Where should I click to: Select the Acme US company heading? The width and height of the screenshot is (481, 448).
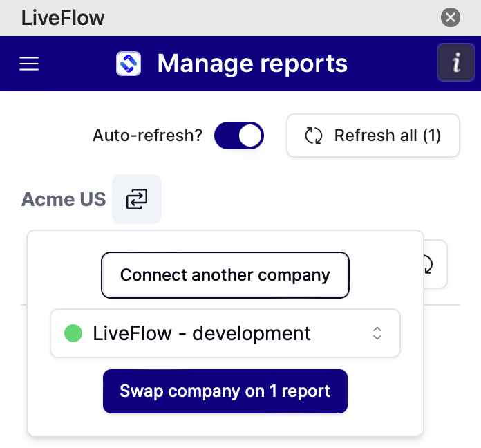click(64, 199)
